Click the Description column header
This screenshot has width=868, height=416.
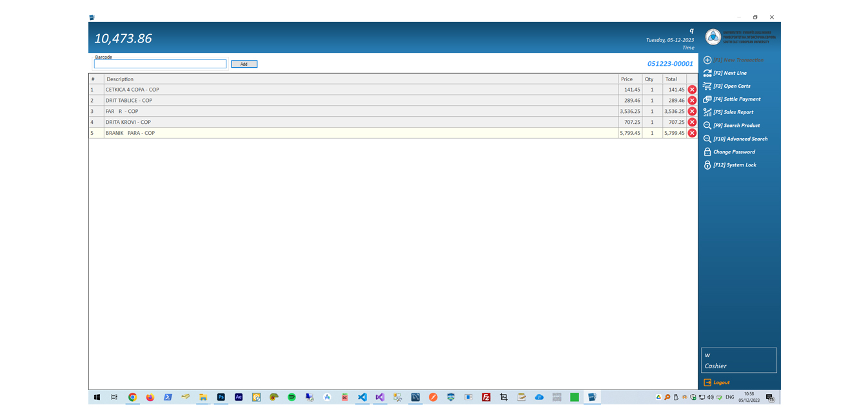point(361,79)
